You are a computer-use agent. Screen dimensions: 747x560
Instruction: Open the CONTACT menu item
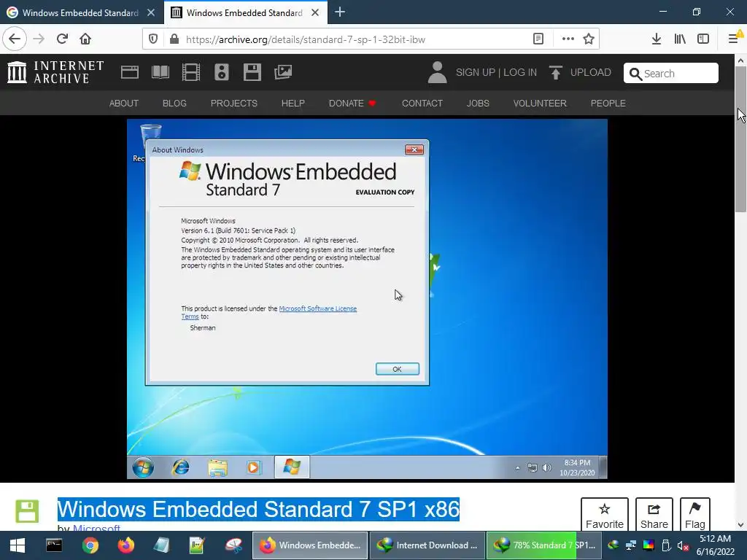[x=422, y=104]
